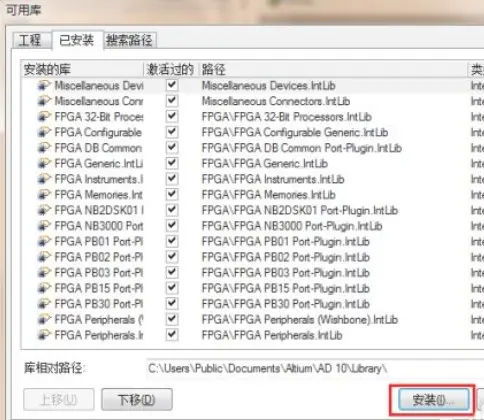
Task: Select path FPGA\FPGA PB01 Port-Plugin.IntLib
Action: [286, 242]
